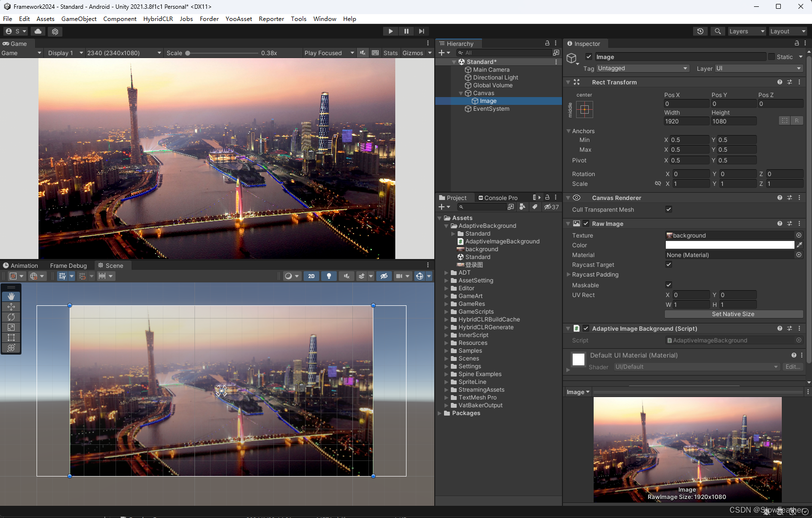Click the Set Native Size button
This screenshot has height=518, width=812.
pos(733,314)
